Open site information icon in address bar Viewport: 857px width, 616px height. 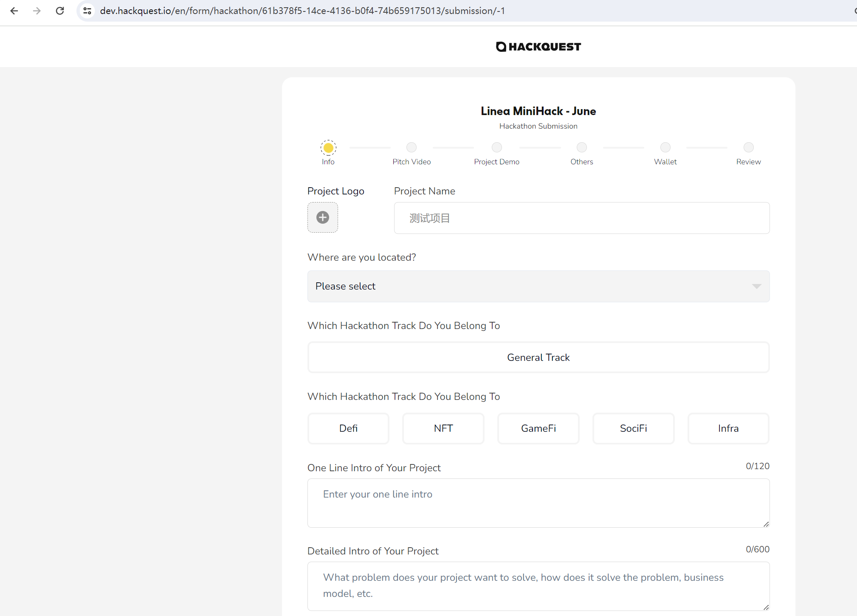87,11
